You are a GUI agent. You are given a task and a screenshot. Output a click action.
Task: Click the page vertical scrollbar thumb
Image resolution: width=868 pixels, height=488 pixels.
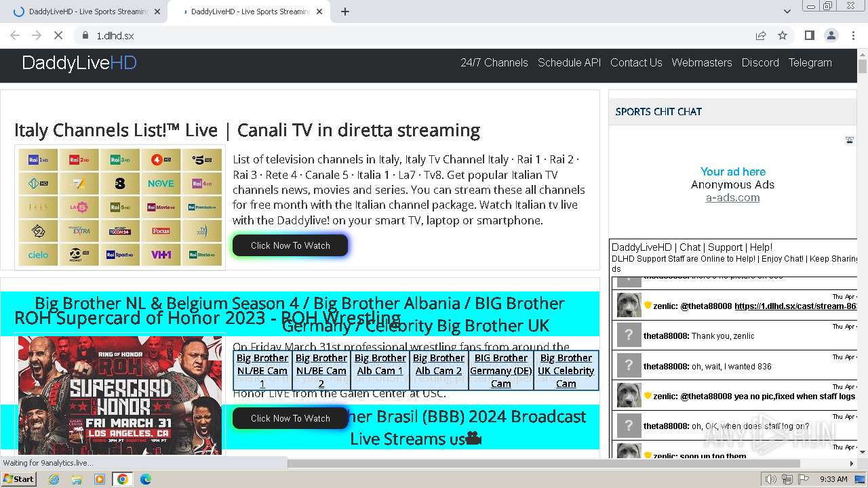(863, 66)
